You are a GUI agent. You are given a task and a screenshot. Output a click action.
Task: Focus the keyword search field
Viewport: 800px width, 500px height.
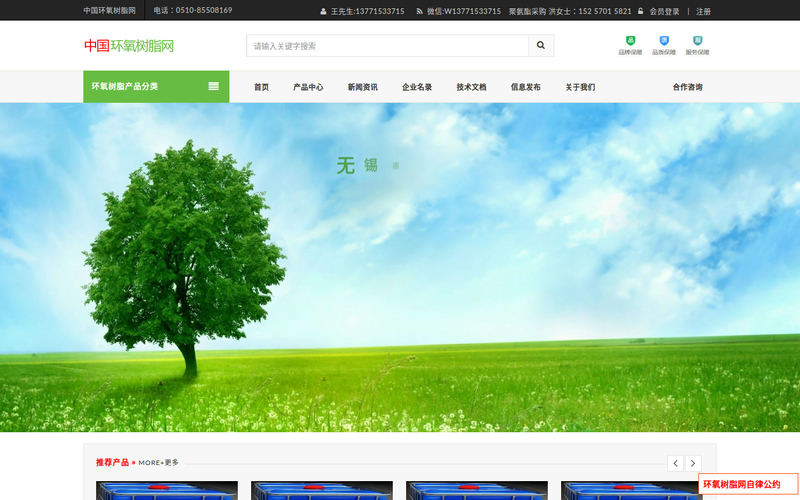pyautogui.click(x=387, y=45)
